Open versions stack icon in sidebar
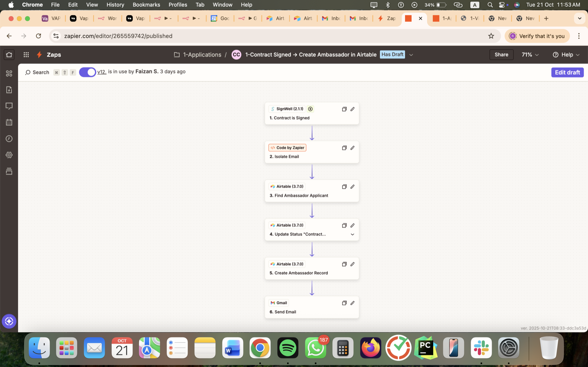This screenshot has height=367, width=588. [9, 171]
